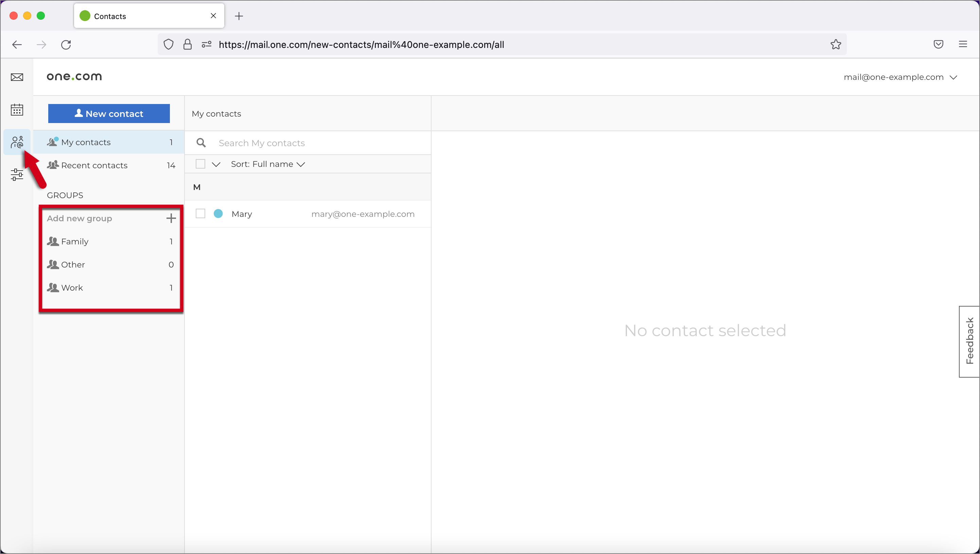Click the New contact button
This screenshot has height=554, width=980.
109,114
